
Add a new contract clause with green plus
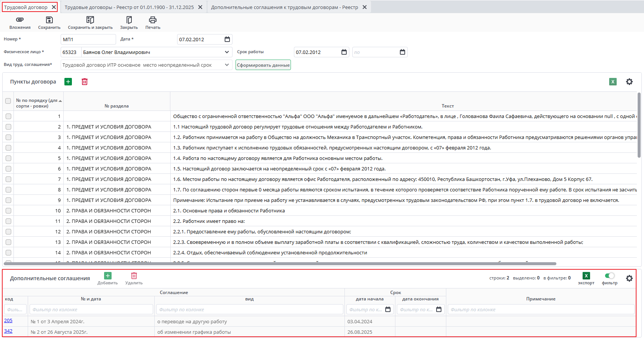[68, 82]
